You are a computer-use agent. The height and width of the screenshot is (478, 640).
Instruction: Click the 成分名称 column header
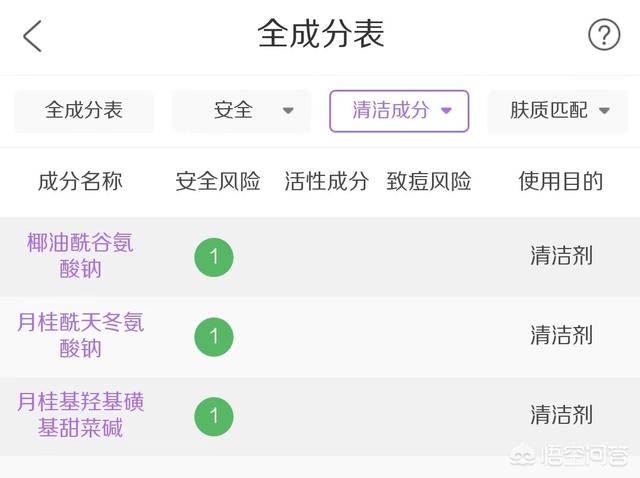point(80,181)
